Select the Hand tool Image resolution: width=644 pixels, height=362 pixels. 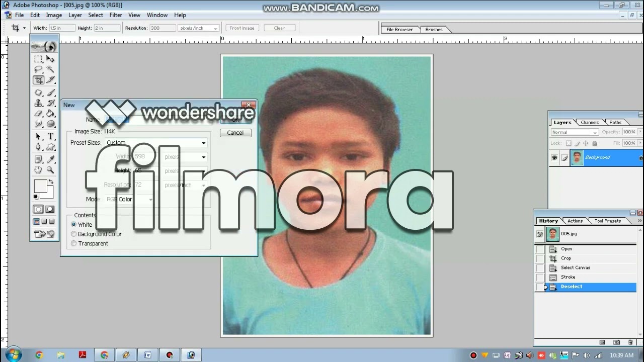tap(38, 170)
